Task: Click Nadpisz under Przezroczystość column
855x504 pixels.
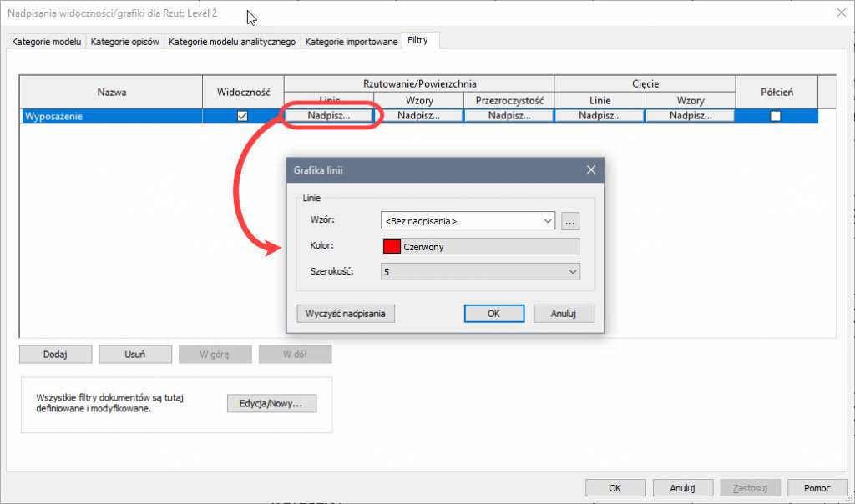Action: pyautogui.click(x=508, y=116)
